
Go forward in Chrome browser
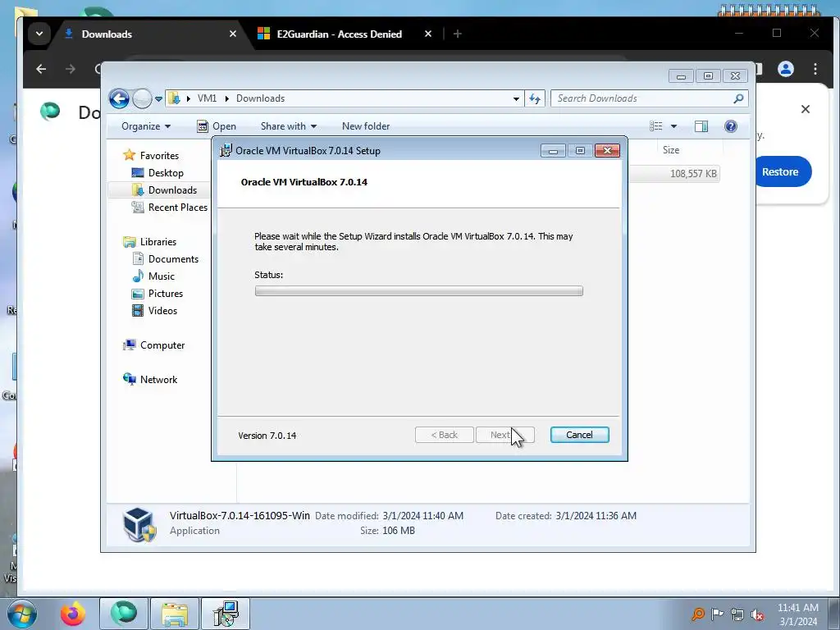pos(71,69)
